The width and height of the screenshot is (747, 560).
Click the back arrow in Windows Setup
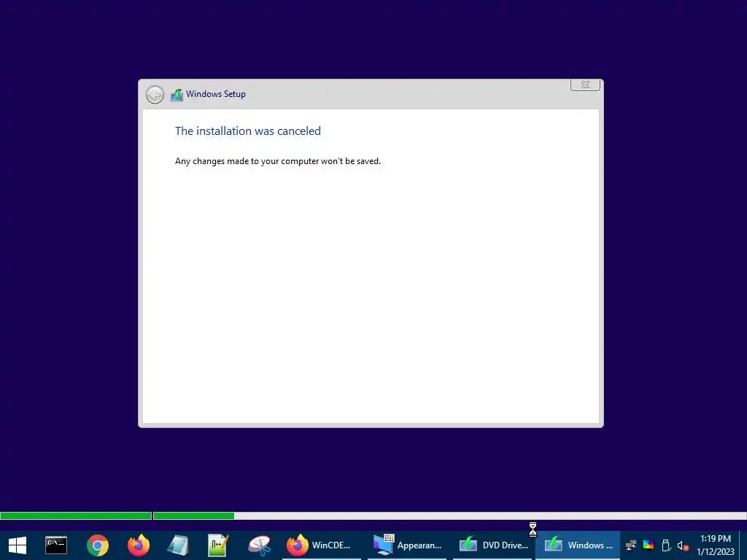point(155,95)
